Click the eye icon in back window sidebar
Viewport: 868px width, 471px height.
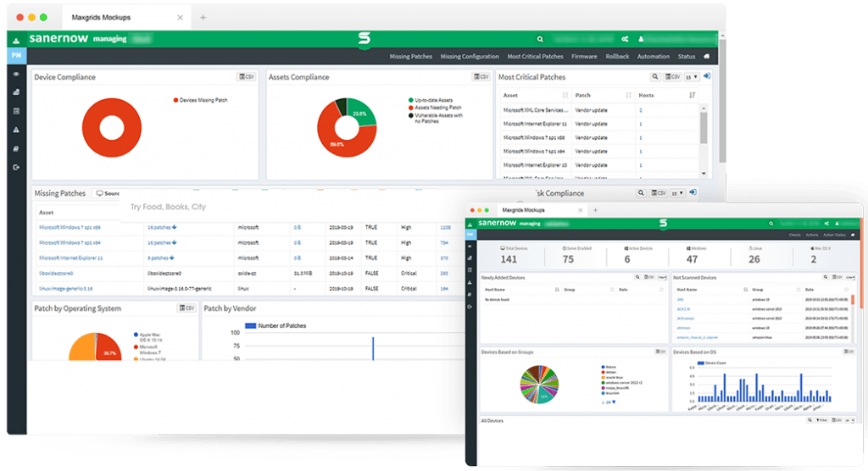point(16,74)
